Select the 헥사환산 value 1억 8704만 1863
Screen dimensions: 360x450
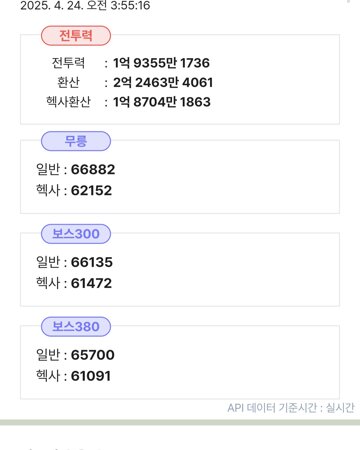coord(162,102)
